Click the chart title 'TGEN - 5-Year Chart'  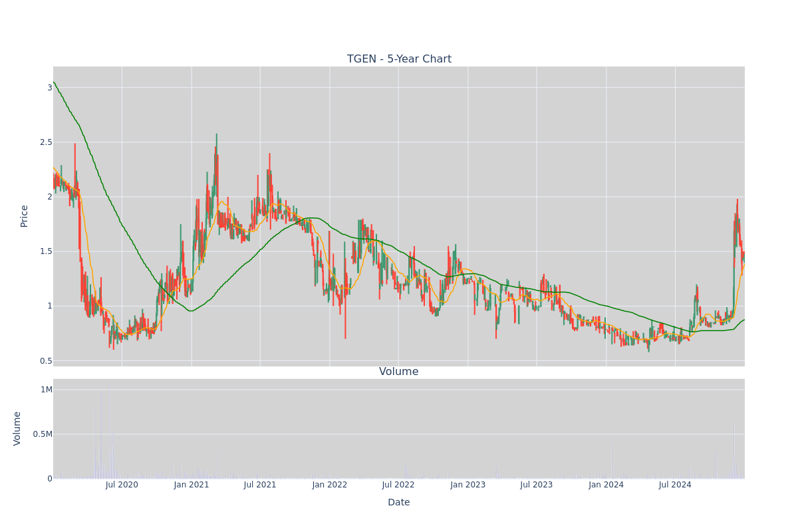point(399,59)
